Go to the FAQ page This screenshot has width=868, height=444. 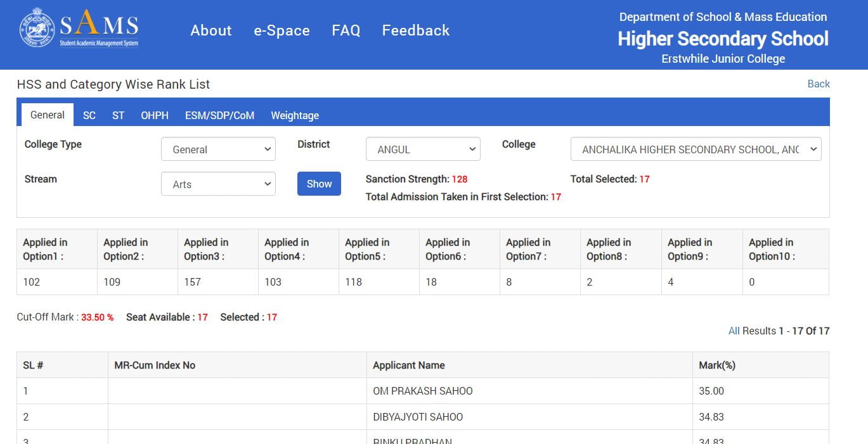pos(346,30)
